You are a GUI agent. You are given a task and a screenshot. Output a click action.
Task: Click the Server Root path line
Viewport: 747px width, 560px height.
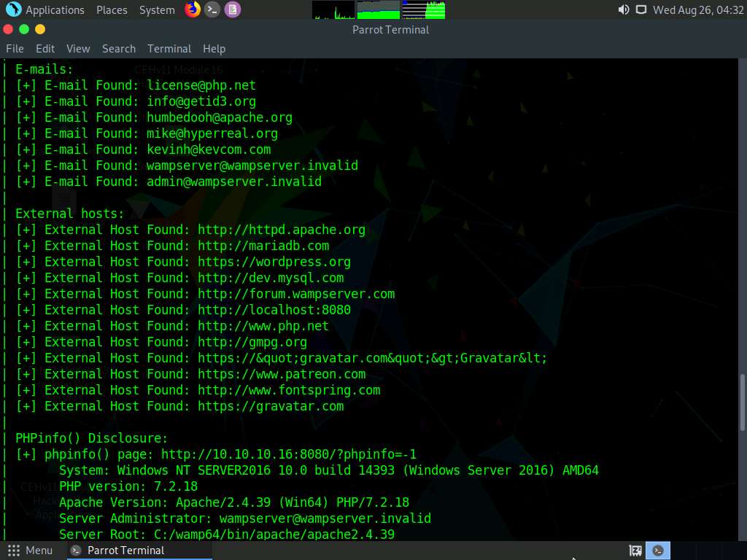click(x=227, y=534)
